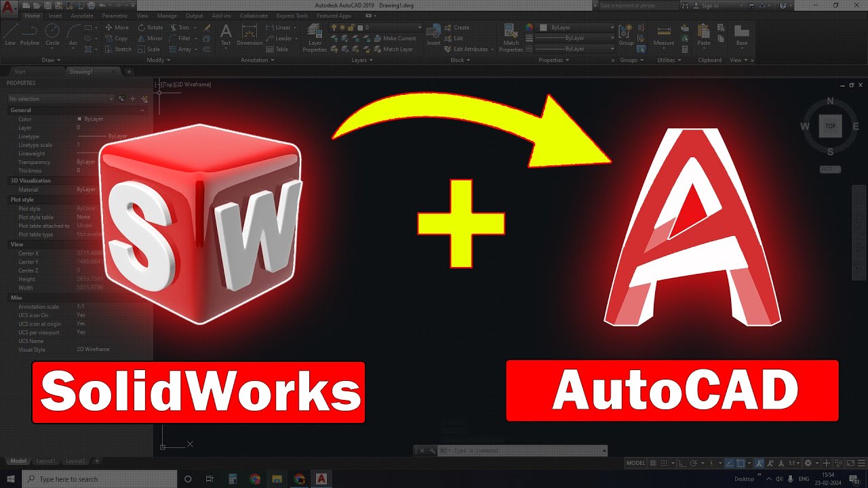Open the Manage ribbon tab
This screenshot has width=868, height=488.
pos(167,16)
